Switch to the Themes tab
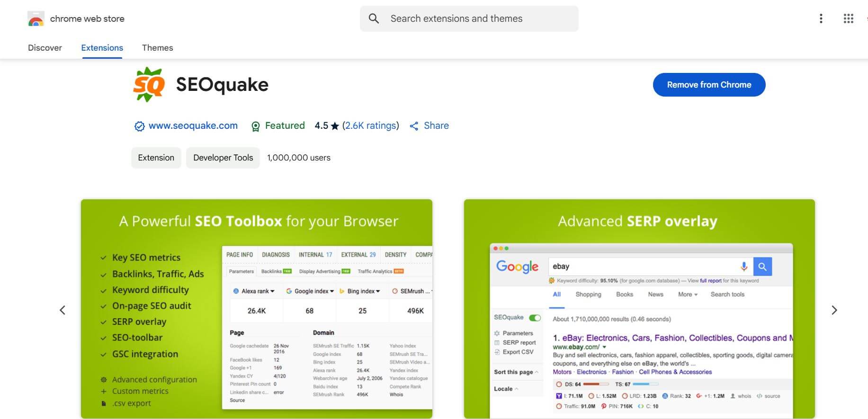The height and width of the screenshot is (419, 868). (157, 48)
